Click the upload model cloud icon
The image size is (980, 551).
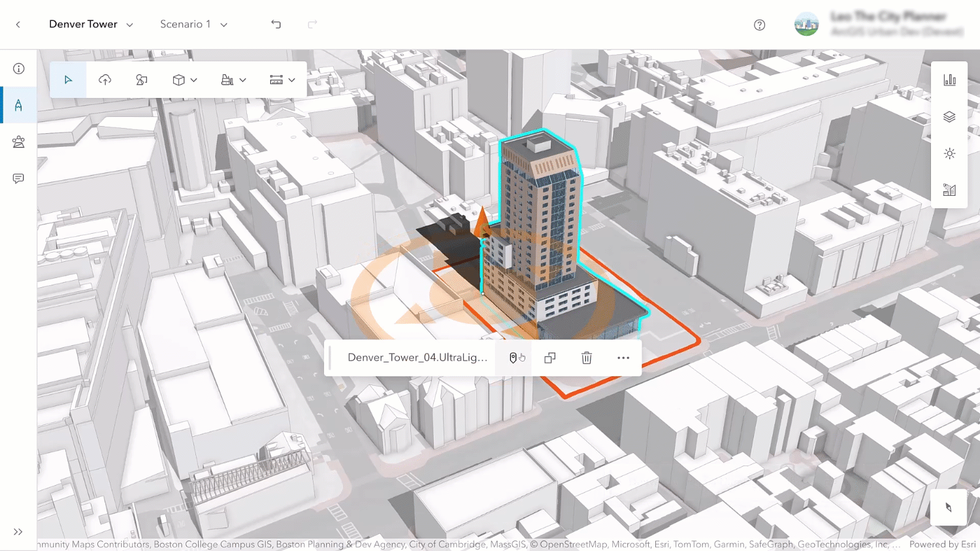(105, 80)
